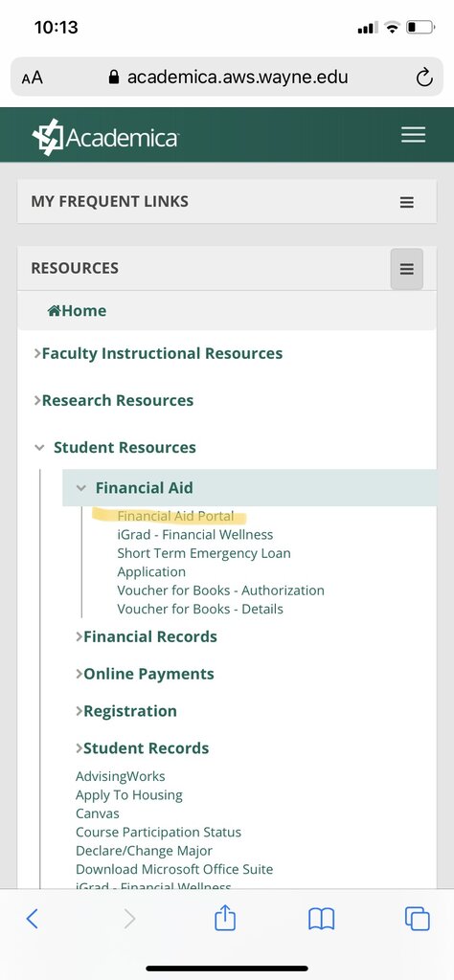Go back to previous page
This screenshot has width=454, height=980.
(x=33, y=919)
